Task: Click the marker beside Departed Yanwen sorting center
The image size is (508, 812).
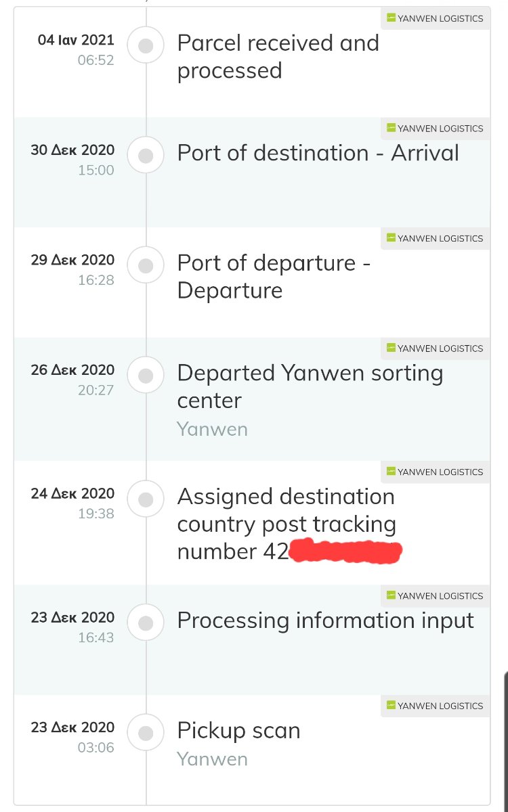Action: (x=146, y=376)
